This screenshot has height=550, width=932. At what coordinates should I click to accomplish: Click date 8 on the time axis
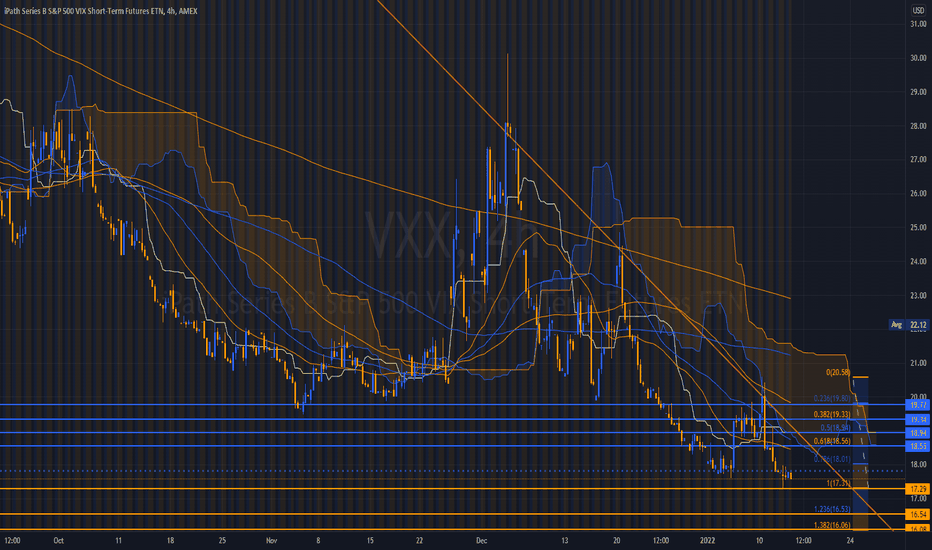(x=318, y=540)
